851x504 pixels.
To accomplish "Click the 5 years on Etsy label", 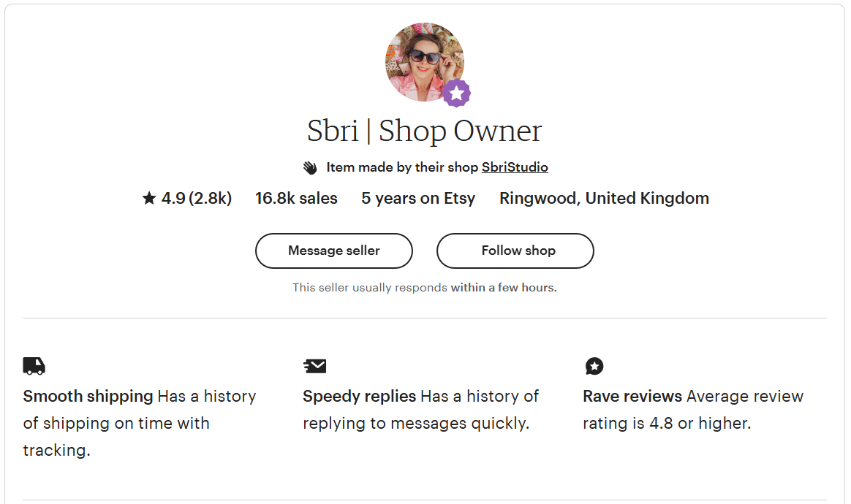I will click(x=418, y=197).
